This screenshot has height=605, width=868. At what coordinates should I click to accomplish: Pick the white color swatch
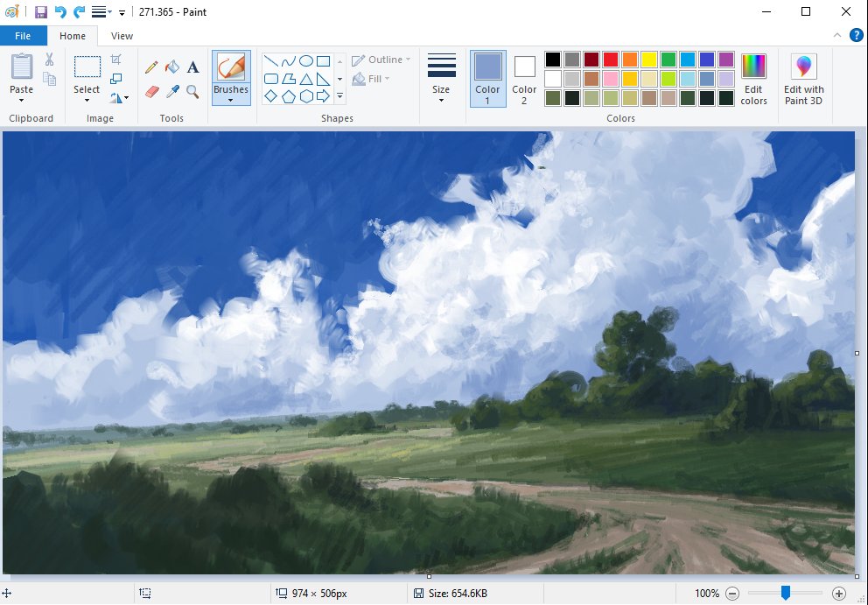[553, 79]
